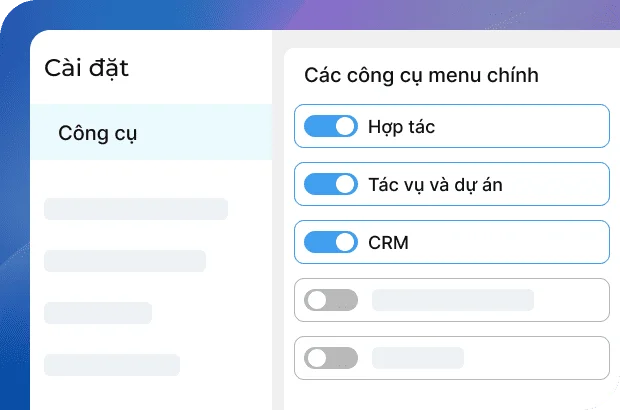The width and height of the screenshot is (620, 410).
Task: Select the fourth placeholder sidebar item
Action: [x=112, y=365]
